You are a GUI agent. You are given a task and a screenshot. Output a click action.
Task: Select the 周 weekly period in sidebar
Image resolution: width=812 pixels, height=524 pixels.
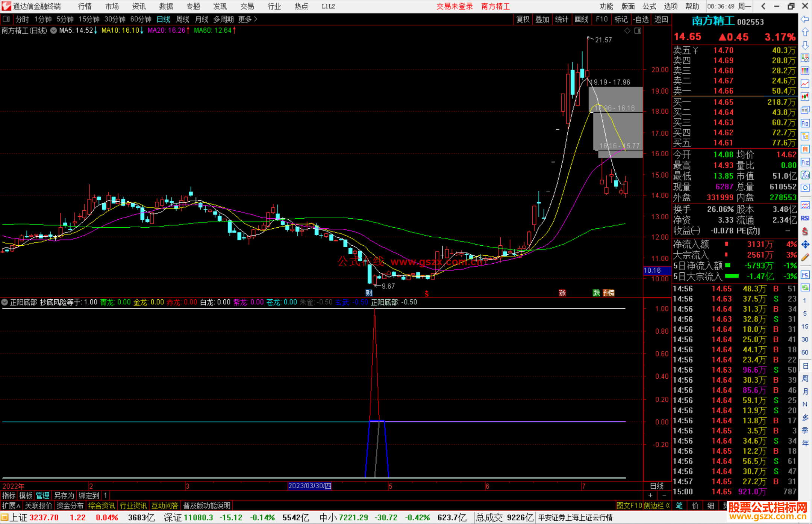pos(805,378)
